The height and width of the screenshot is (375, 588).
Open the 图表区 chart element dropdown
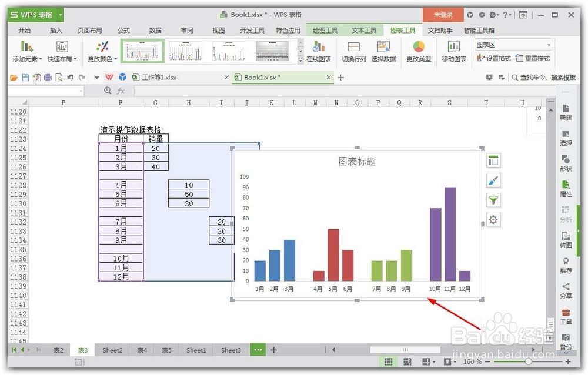512,45
